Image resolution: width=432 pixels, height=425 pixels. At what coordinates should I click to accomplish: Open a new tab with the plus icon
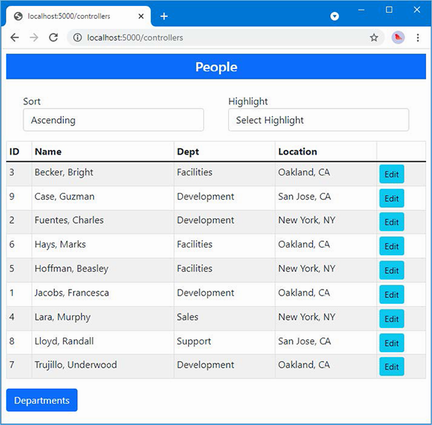click(164, 16)
